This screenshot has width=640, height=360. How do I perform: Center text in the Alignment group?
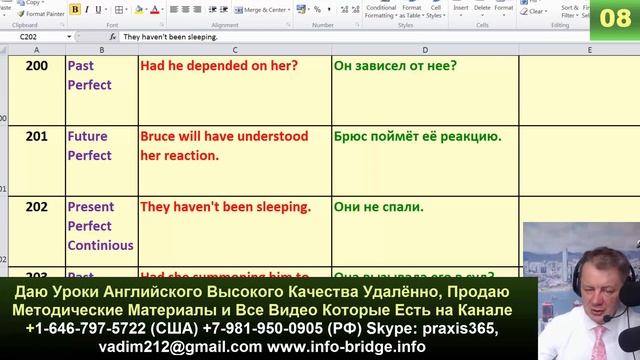[x=186, y=9]
